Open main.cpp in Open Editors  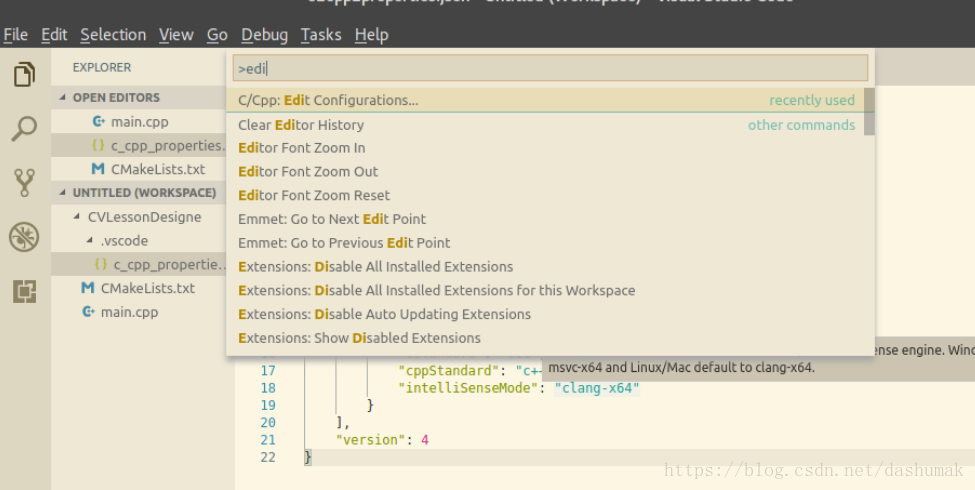[x=139, y=122]
